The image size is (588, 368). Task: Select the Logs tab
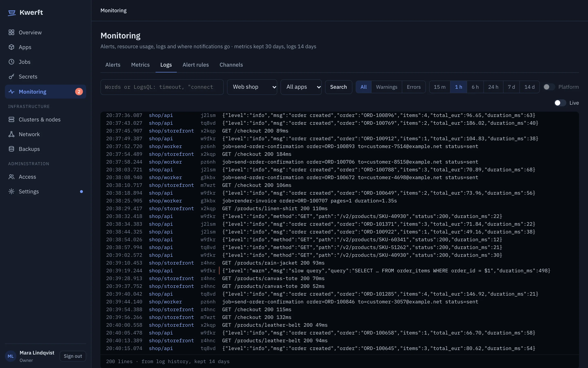point(166,65)
